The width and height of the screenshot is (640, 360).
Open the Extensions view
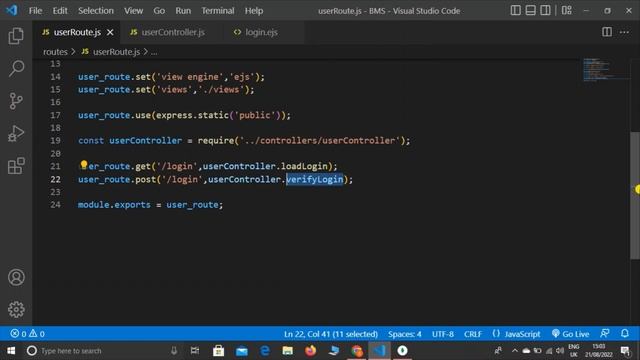point(16,166)
